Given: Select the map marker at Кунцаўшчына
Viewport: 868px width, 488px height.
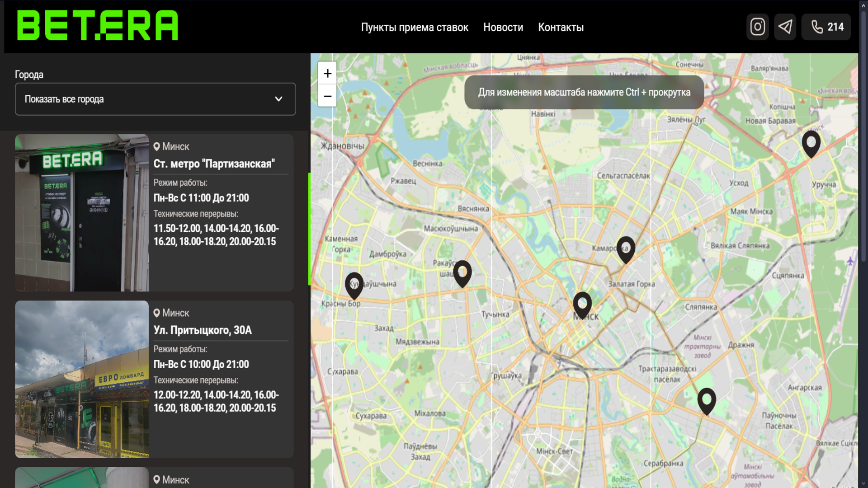Looking at the screenshot, I should click(354, 286).
